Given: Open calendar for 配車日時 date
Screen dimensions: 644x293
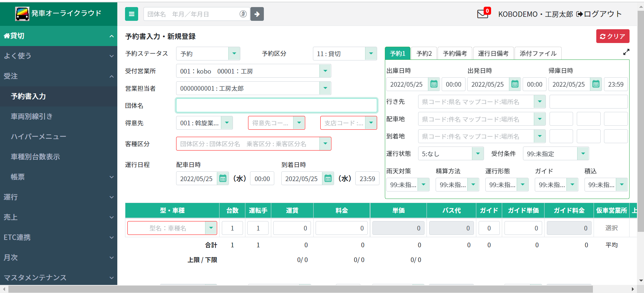Looking at the screenshot, I should 223,178.
